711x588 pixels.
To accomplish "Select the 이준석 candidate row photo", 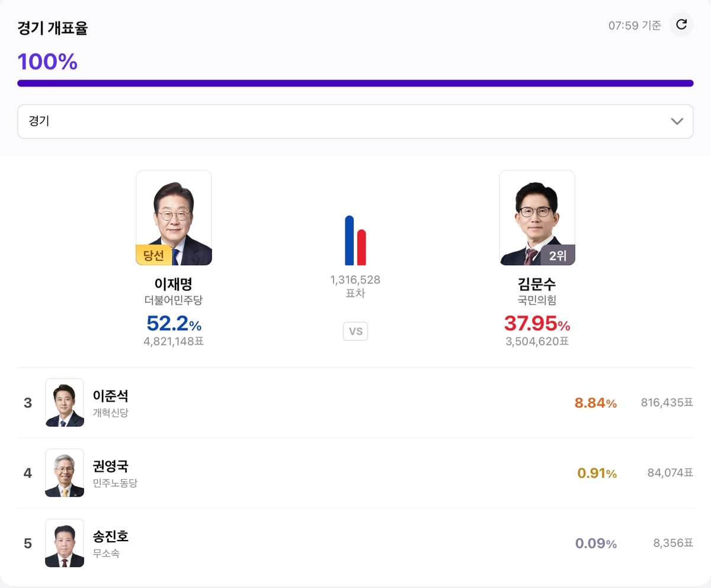I will pos(65,402).
